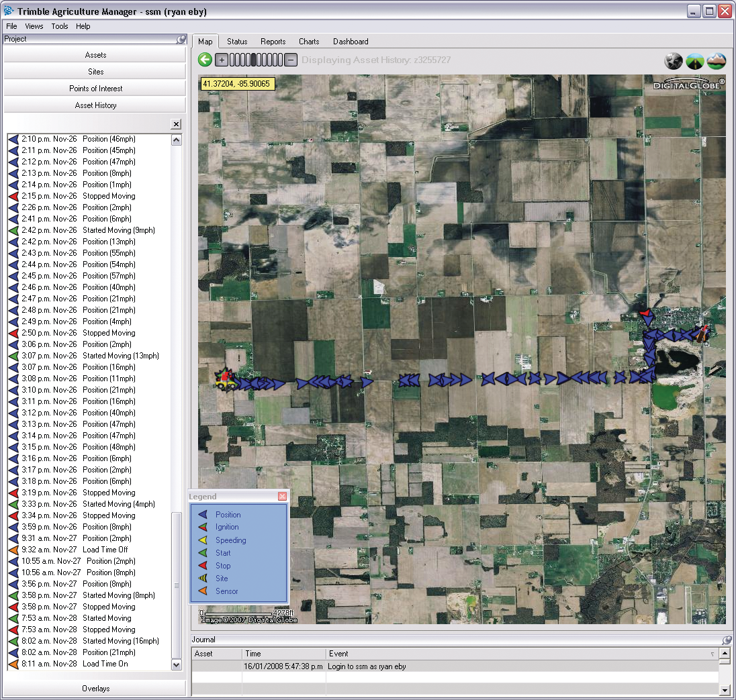The height and width of the screenshot is (700, 736).
Task: Click the striped Site legend icon
Action: tap(203, 579)
